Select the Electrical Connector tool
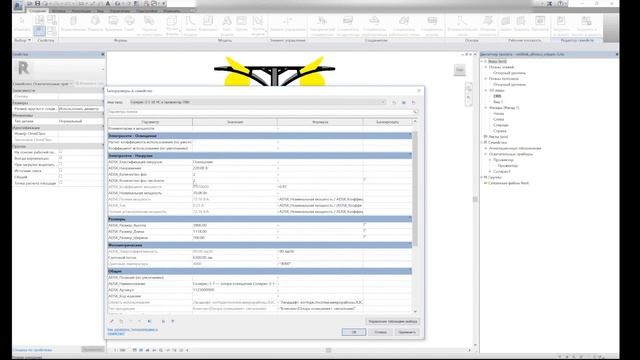 (322, 25)
